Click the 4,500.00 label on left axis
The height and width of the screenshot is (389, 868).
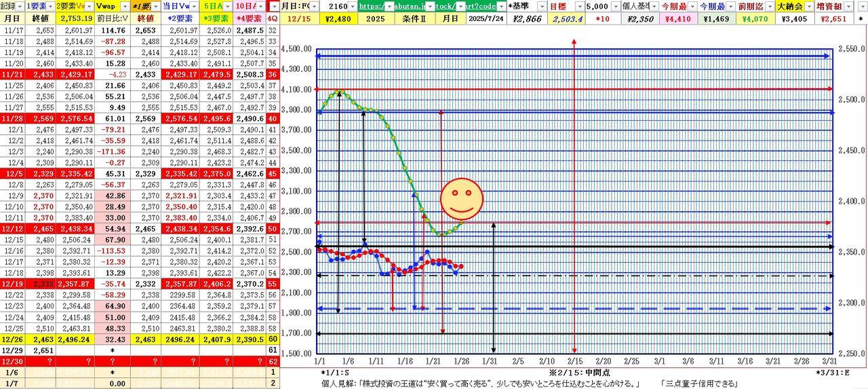[297, 49]
